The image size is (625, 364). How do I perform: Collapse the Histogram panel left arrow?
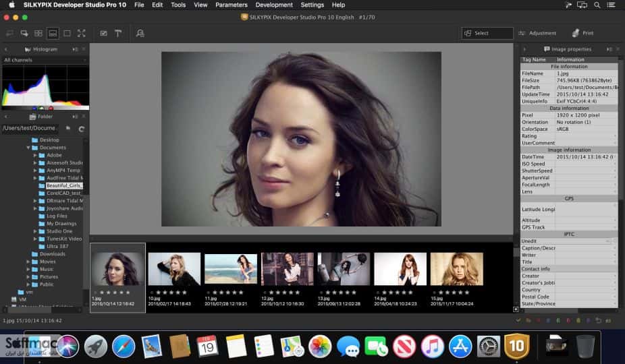coord(6,49)
